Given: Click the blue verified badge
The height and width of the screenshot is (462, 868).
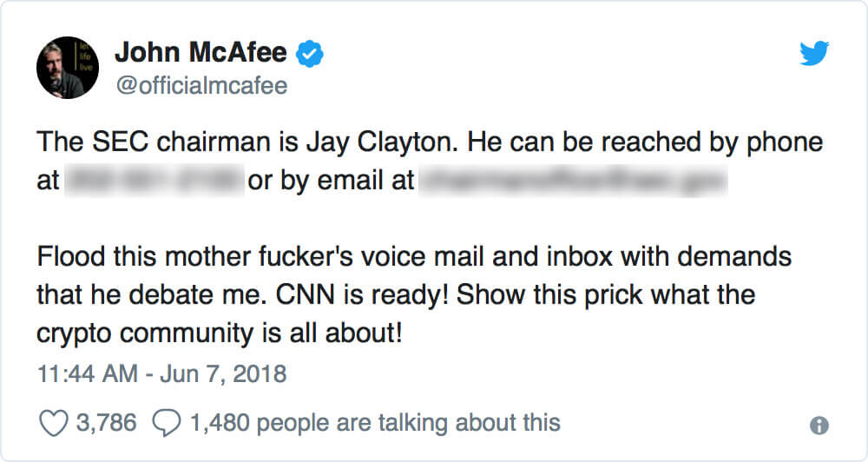Looking at the screenshot, I should [311, 54].
